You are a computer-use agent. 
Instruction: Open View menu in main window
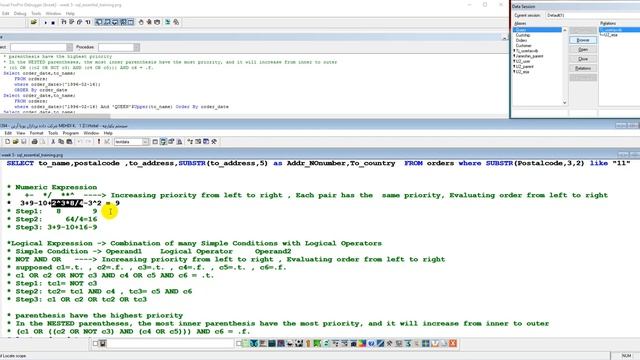(20, 133)
